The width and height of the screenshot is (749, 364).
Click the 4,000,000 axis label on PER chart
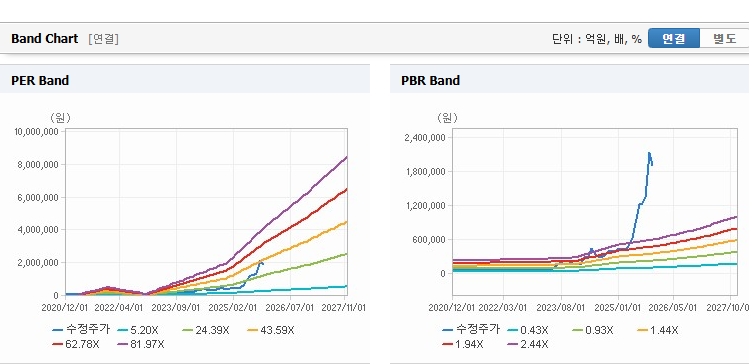click(x=38, y=230)
